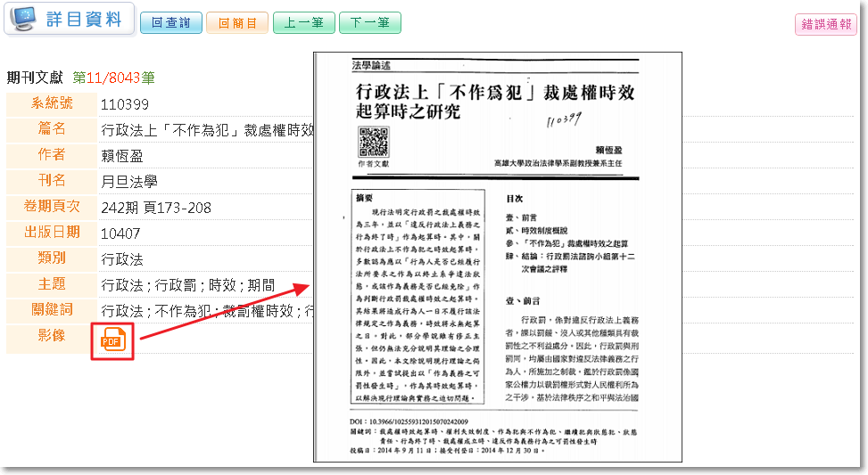Click the article title in 篇名 row
This screenshot has width=868, height=475.
pos(207,130)
